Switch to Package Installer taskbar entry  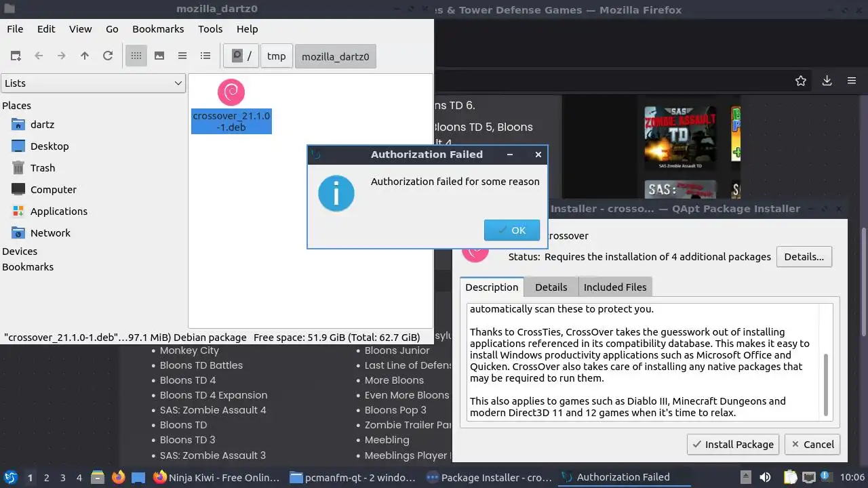coord(489,477)
